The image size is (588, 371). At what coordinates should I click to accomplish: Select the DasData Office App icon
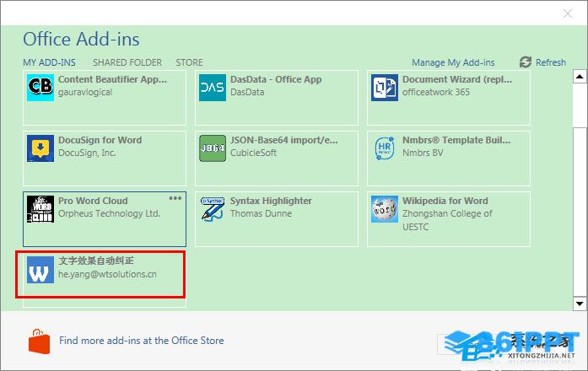213,88
